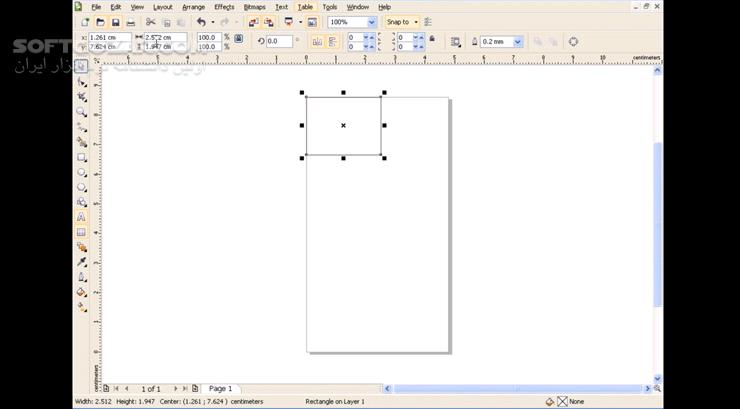Open the Effects menu
Image resolution: width=740 pixels, height=409 pixels.
click(224, 7)
